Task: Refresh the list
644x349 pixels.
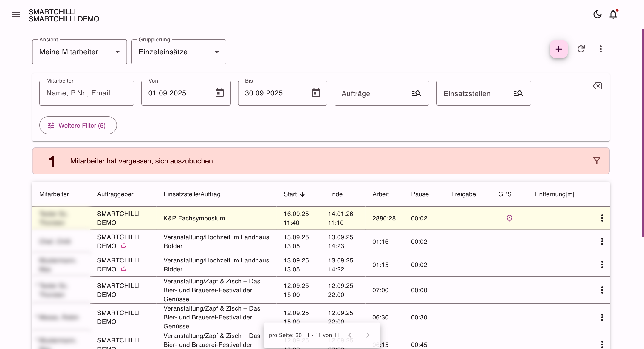Action: (x=581, y=49)
